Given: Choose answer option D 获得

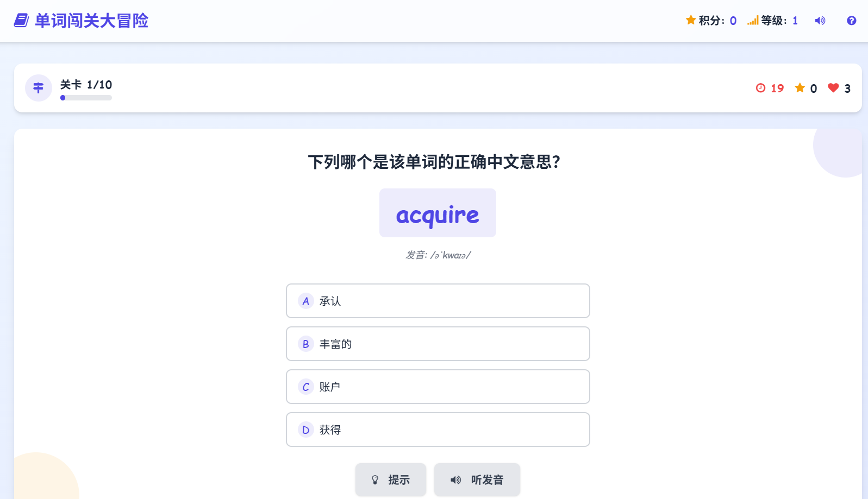Looking at the screenshot, I should (438, 429).
